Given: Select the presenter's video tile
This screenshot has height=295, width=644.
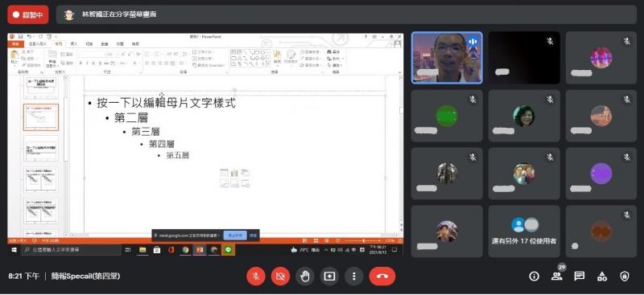Looking at the screenshot, I should [447, 58].
